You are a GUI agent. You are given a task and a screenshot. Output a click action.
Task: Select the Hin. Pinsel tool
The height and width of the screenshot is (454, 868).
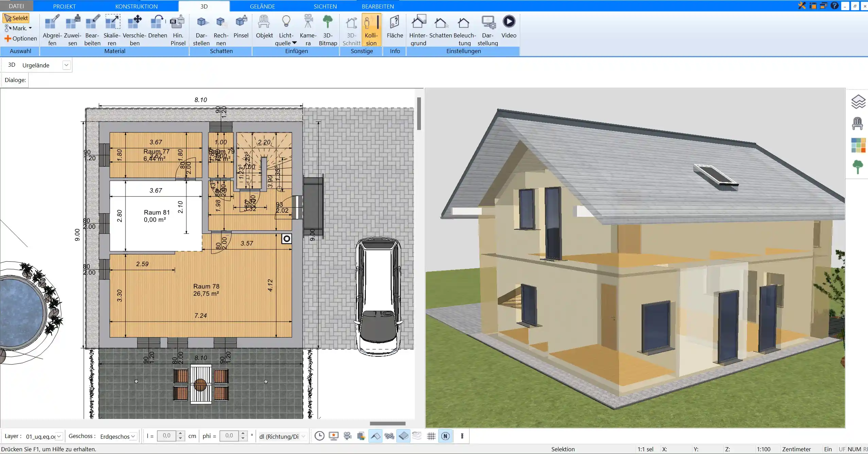(178, 30)
